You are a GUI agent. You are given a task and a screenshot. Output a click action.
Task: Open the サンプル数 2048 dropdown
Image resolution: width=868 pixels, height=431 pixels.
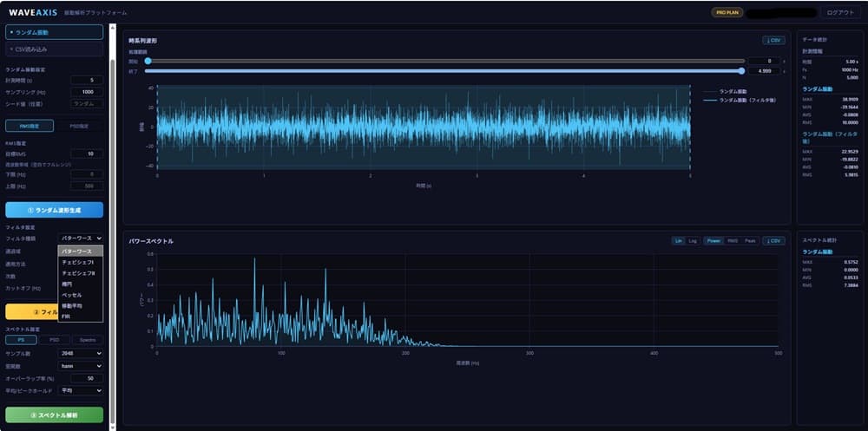pos(80,353)
